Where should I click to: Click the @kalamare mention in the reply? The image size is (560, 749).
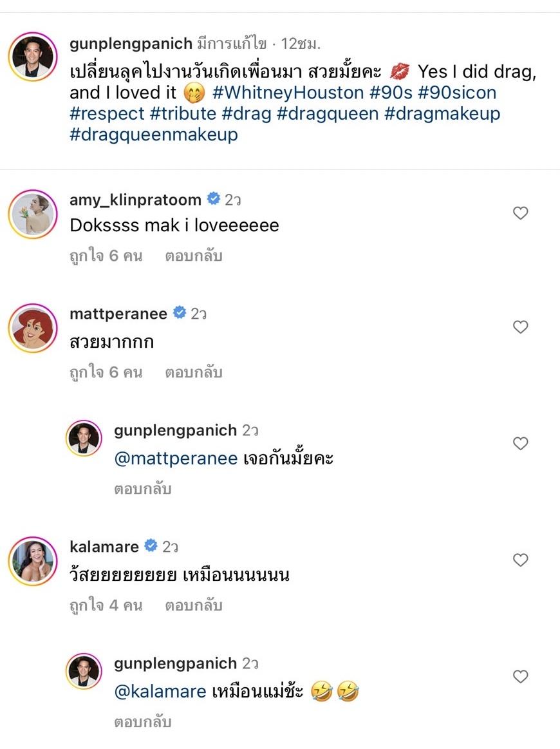160,692
